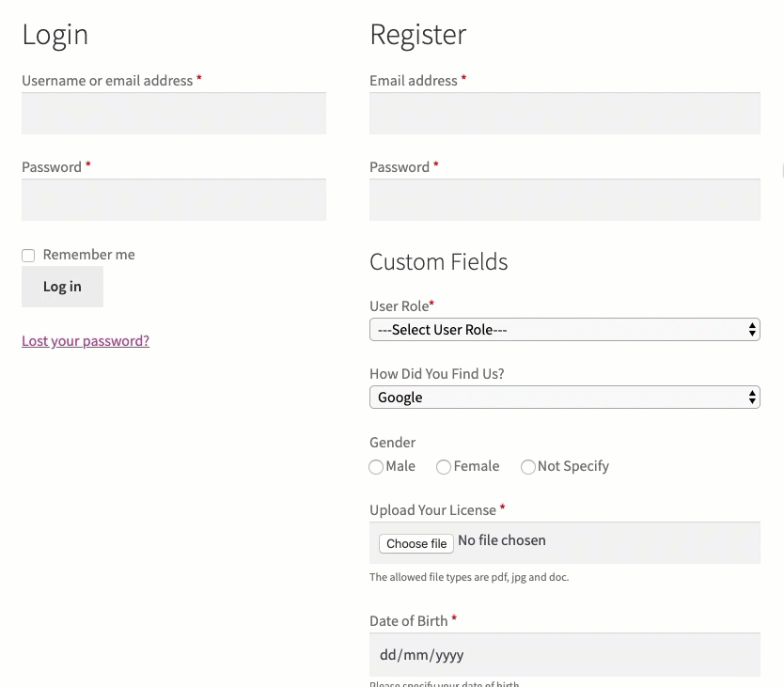Select the Female gender radio button
Screen dimensions: 784x687
pos(443,466)
